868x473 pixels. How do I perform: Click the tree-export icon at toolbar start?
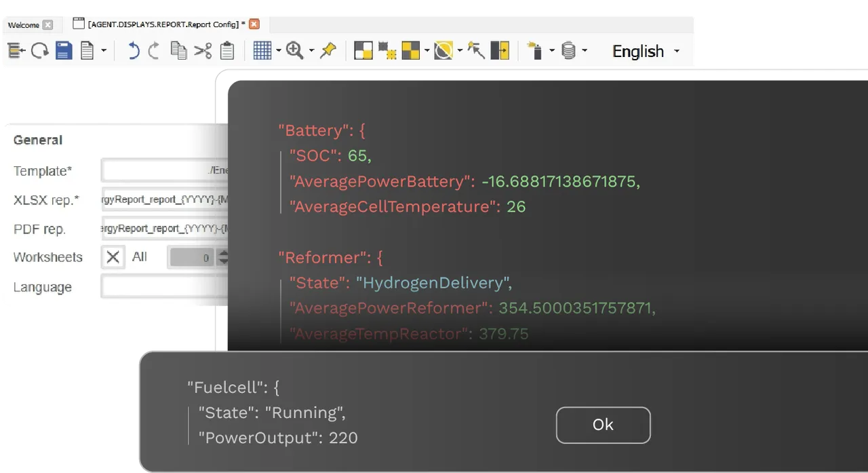point(16,51)
